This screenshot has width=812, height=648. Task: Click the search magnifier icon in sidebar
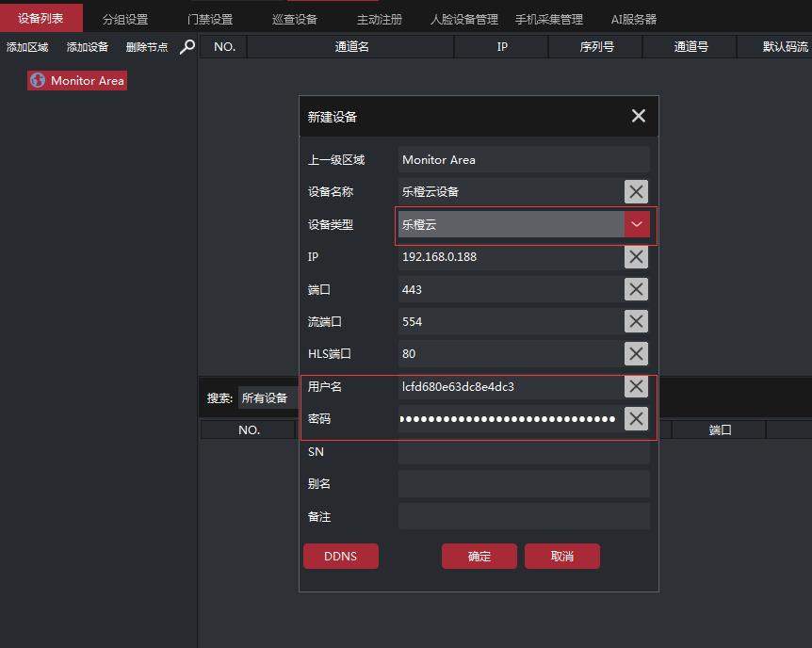(x=187, y=46)
